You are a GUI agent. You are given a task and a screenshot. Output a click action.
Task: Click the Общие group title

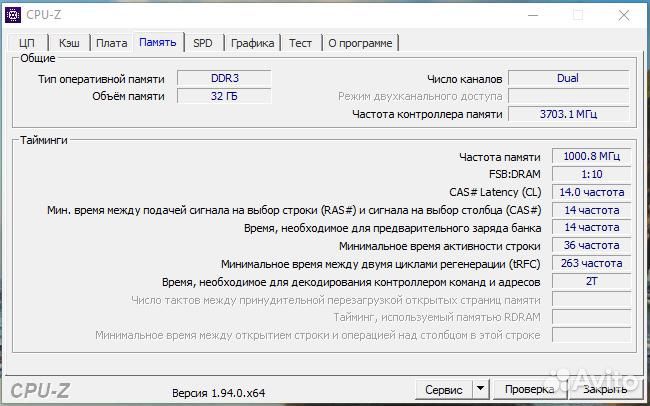pos(38,58)
